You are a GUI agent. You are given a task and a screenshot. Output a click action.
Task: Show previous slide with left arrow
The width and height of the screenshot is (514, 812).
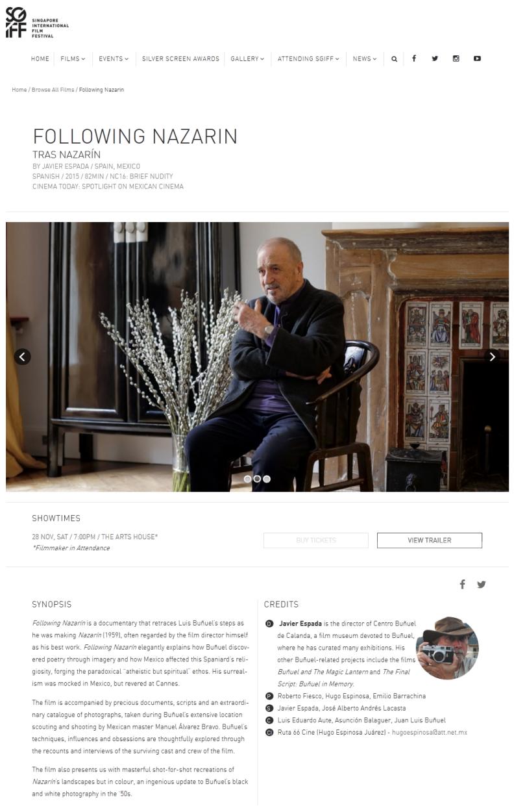click(x=22, y=356)
